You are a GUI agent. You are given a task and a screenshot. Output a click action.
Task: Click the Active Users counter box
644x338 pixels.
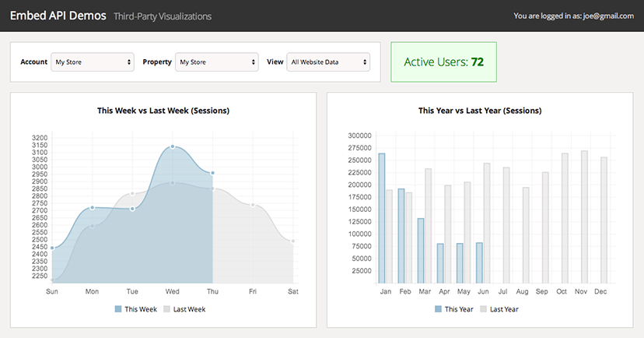443,62
